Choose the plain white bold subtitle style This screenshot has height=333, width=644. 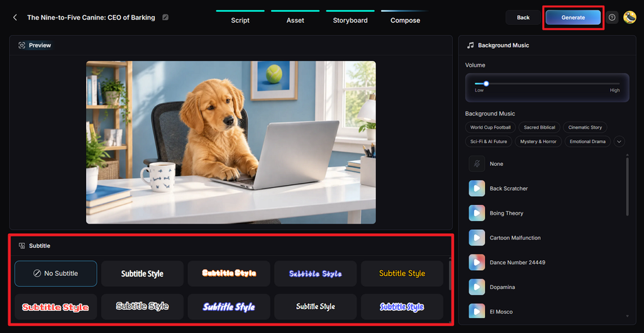142,273
